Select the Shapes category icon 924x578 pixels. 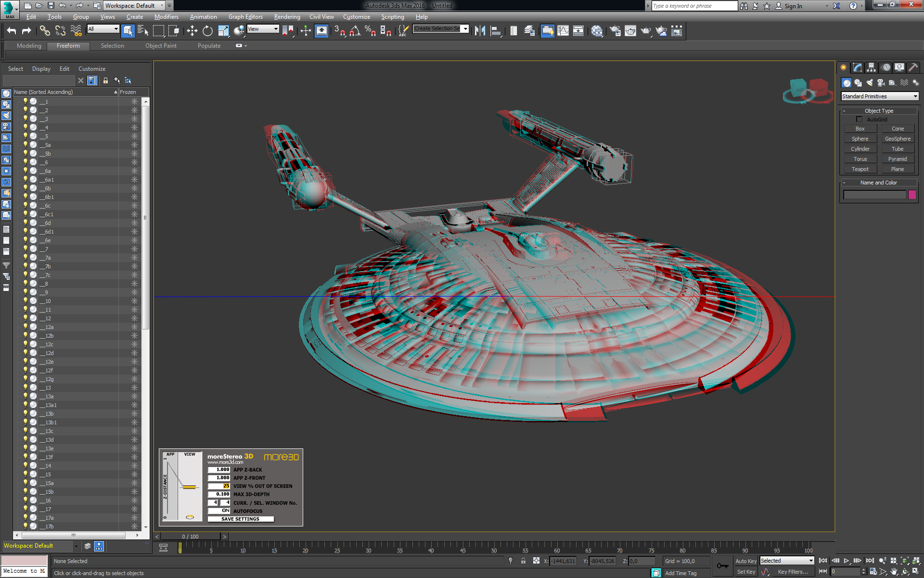coord(858,83)
